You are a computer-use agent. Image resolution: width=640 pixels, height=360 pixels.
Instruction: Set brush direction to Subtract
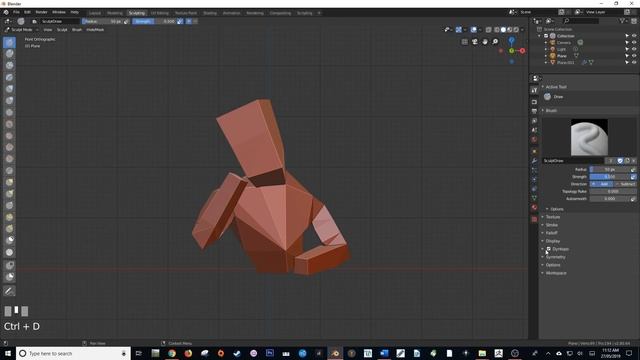[625, 184]
